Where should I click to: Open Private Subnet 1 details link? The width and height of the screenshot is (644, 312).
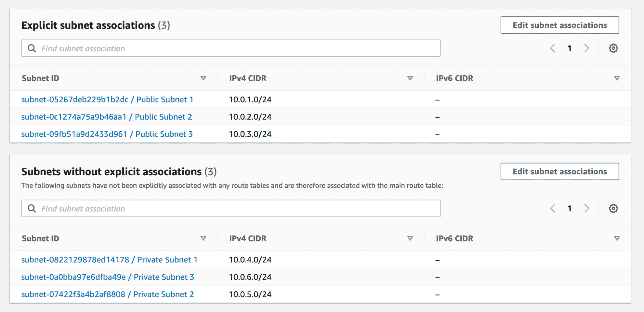coord(110,259)
